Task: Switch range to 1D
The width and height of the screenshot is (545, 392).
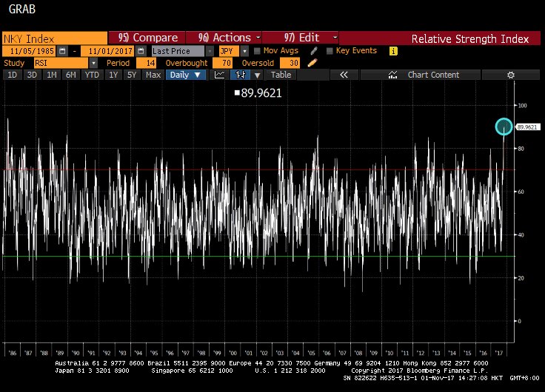Action: click(x=12, y=75)
